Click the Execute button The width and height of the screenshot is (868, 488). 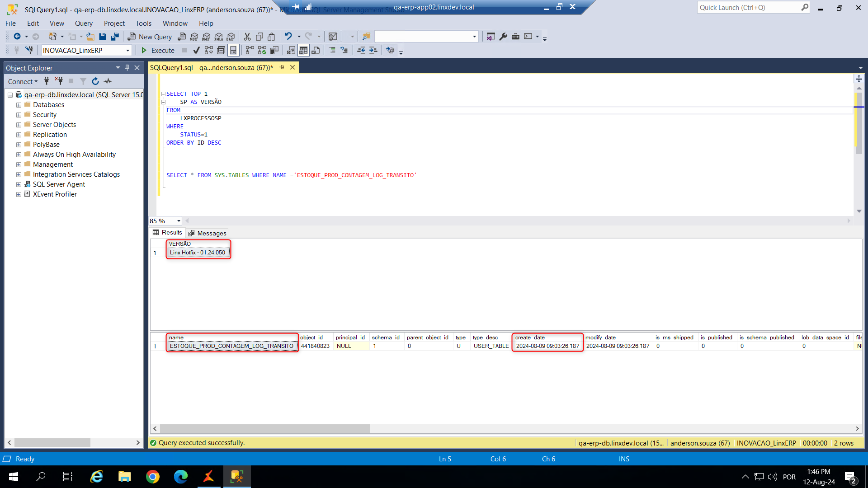coord(158,51)
